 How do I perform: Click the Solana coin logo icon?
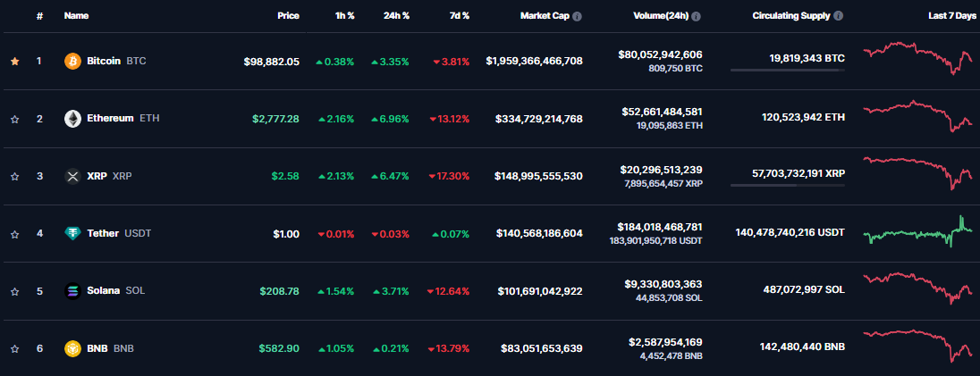coord(72,291)
